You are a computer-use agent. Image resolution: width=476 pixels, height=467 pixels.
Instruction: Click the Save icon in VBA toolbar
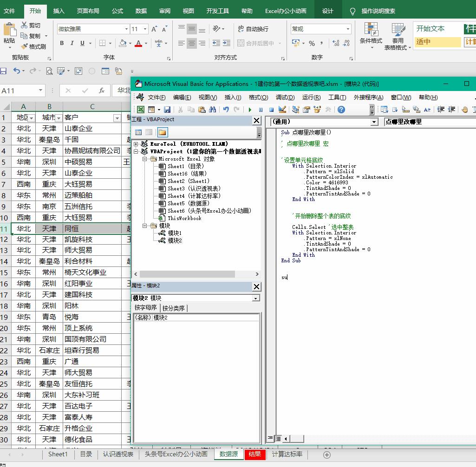(167, 110)
